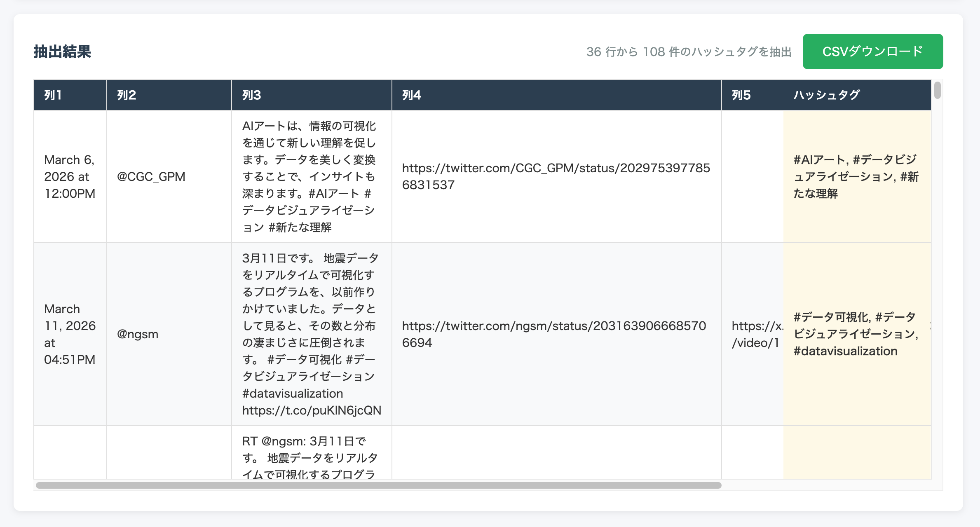
Task: Click the @CGC_GPM username cell
Action: pos(151,177)
